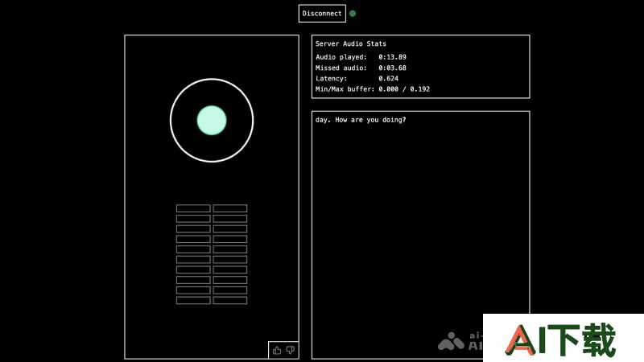Click the thumbs up feedback icon

277,350
